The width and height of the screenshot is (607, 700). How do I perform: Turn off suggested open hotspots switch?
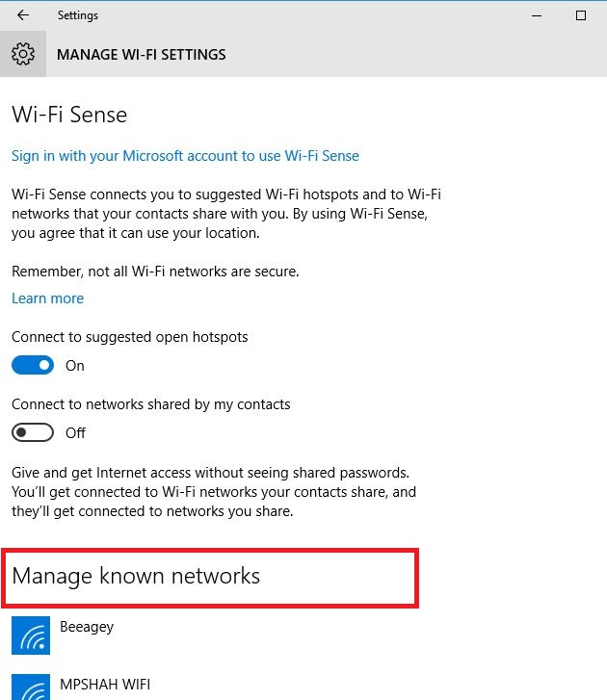click(33, 365)
